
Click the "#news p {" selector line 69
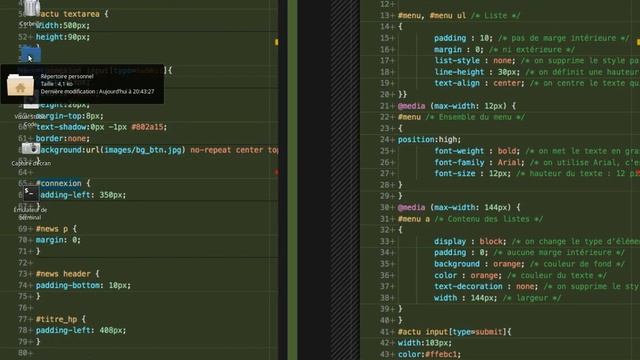click(56, 229)
